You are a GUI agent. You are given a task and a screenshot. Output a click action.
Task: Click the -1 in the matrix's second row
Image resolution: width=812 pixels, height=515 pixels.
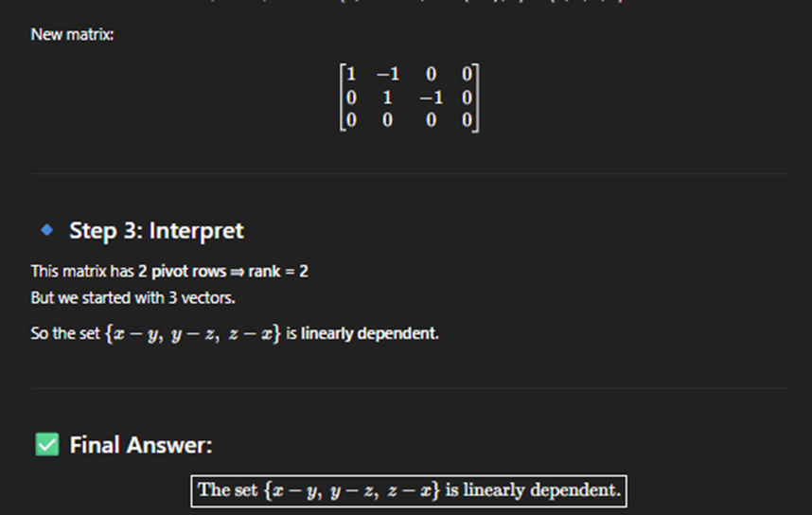pos(431,98)
